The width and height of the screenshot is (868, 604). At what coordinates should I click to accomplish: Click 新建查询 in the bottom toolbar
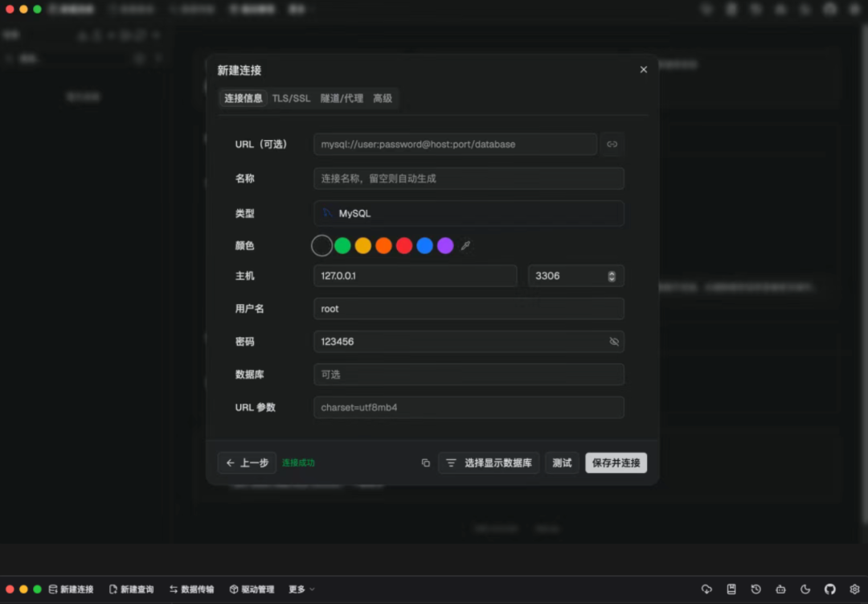(x=132, y=589)
